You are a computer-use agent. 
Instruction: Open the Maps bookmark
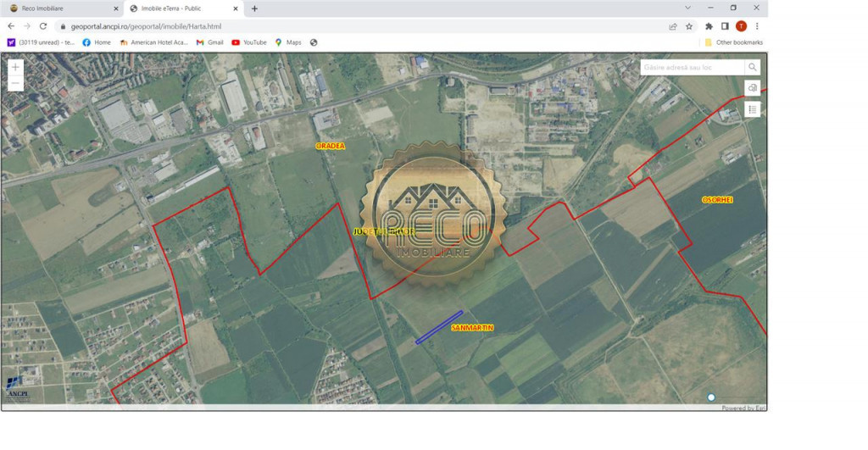click(288, 42)
